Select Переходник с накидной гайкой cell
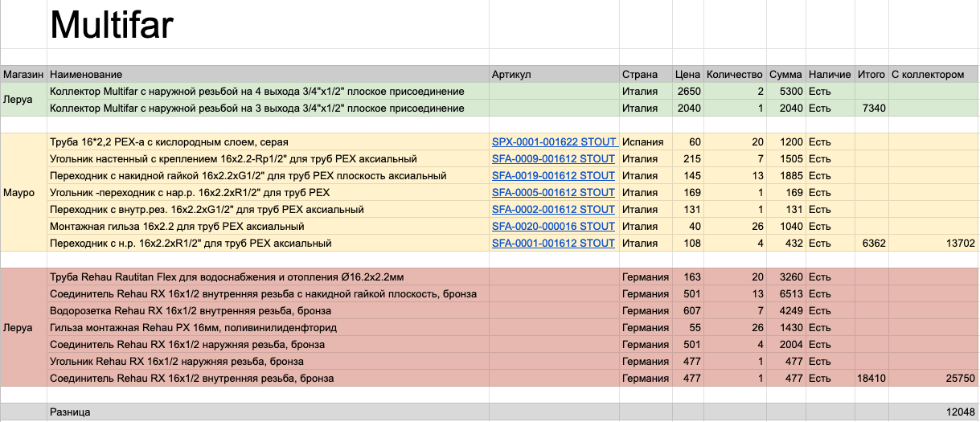 click(269, 176)
